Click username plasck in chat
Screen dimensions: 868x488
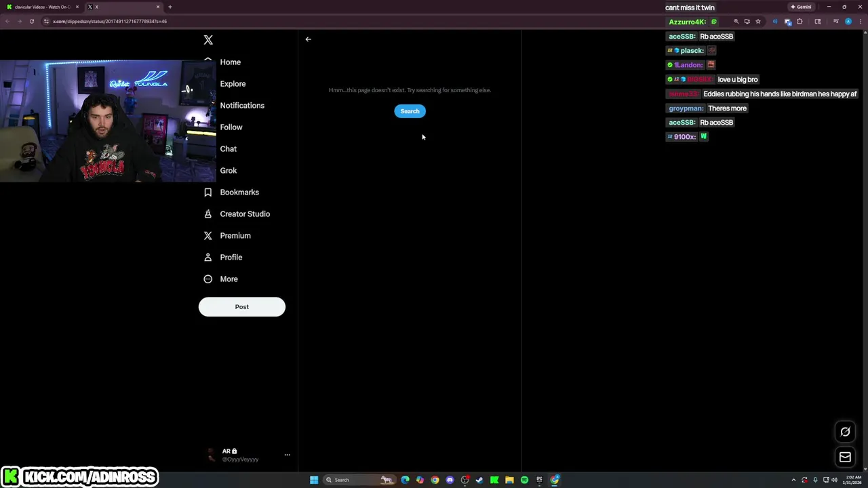click(692, 51)
